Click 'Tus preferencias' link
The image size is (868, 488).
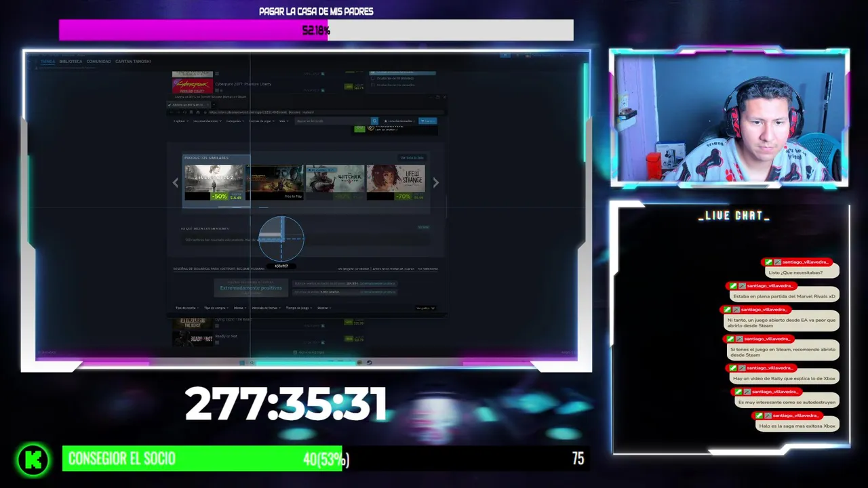point(427,268)
